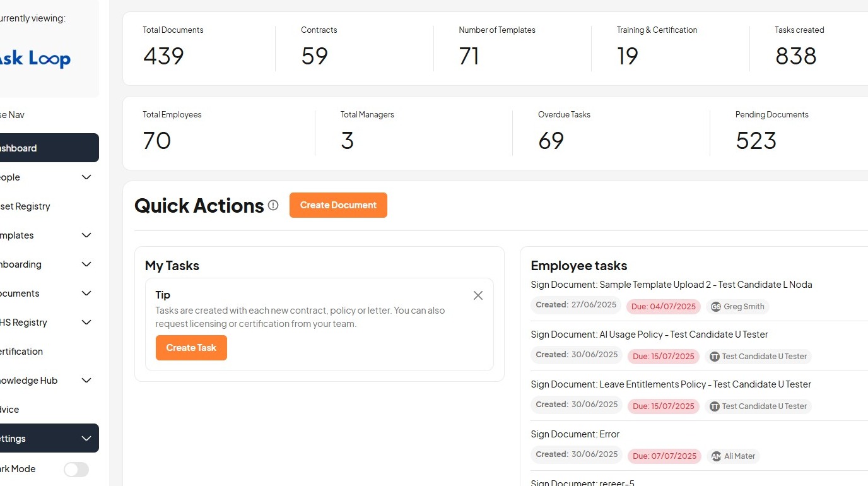Expand the Templates menu chevron
868x486 pixels.
pos(86,235)
